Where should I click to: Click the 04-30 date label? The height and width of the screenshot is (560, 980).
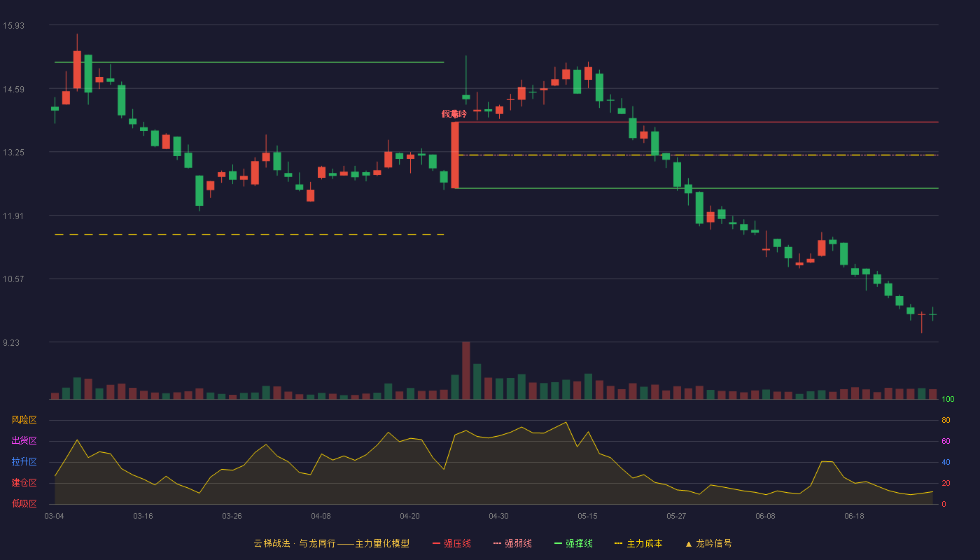tap(498, 516)
